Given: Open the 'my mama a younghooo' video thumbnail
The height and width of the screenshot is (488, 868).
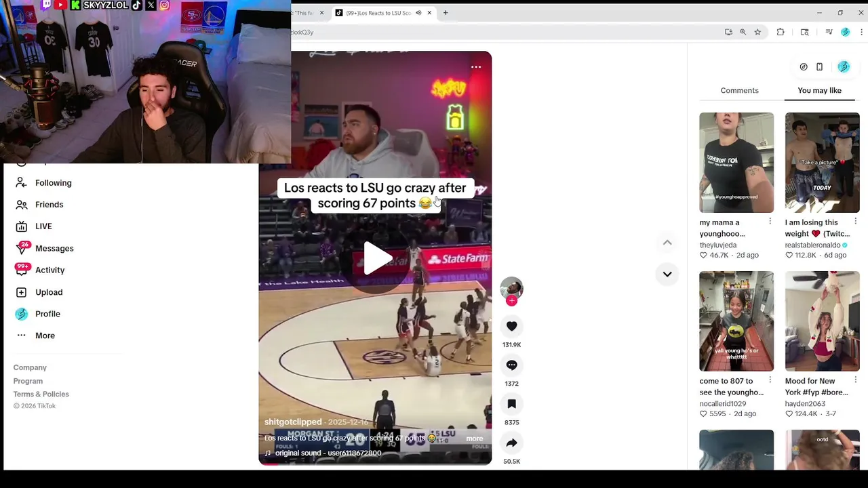Looking at the screenshot, I should 736,162.
